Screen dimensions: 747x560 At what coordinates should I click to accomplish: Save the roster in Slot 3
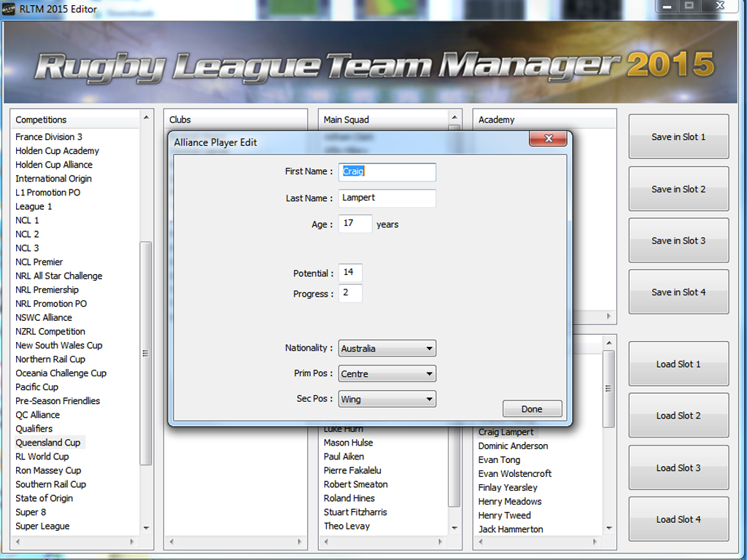pyautogui.click(x=678, y=240)
